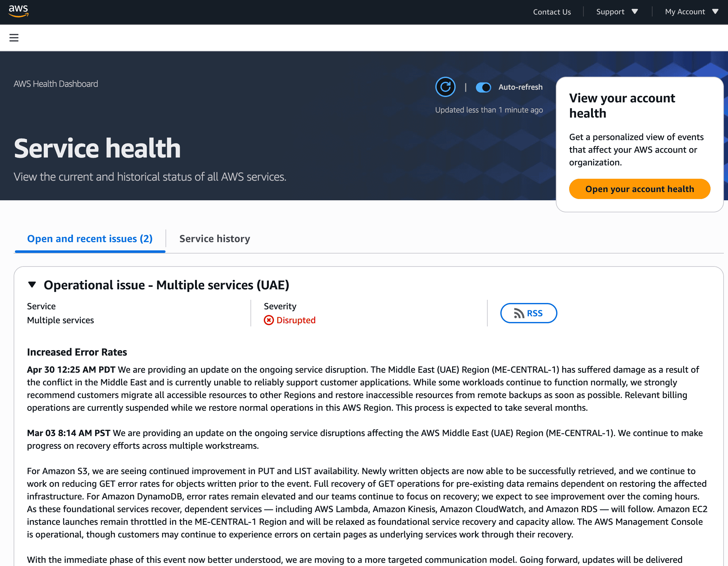Viewport: 728px width, 566px height.
Task: Switch to the Service history tab
Action: (x=215, y=239)
